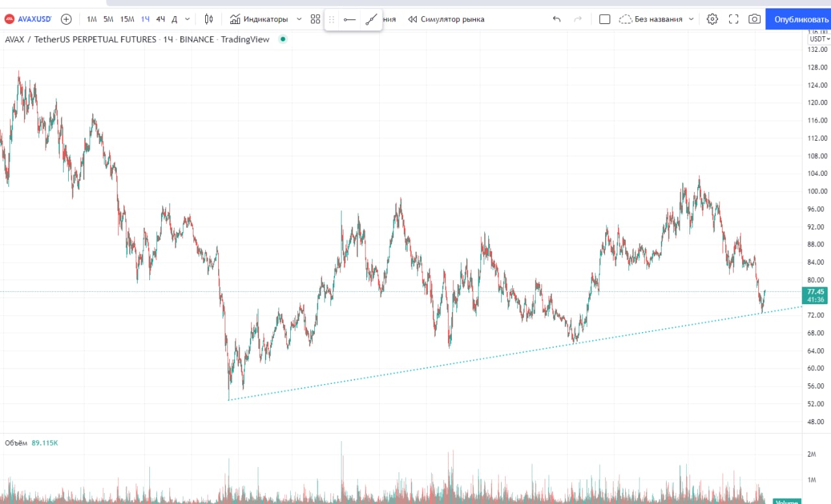
Task: Select the 1Ч hourly timeframe
Action: pyautogui.click(x=145, y=19)
